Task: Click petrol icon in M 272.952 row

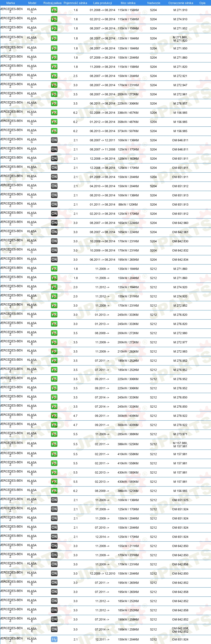Action: click(54, 306)
